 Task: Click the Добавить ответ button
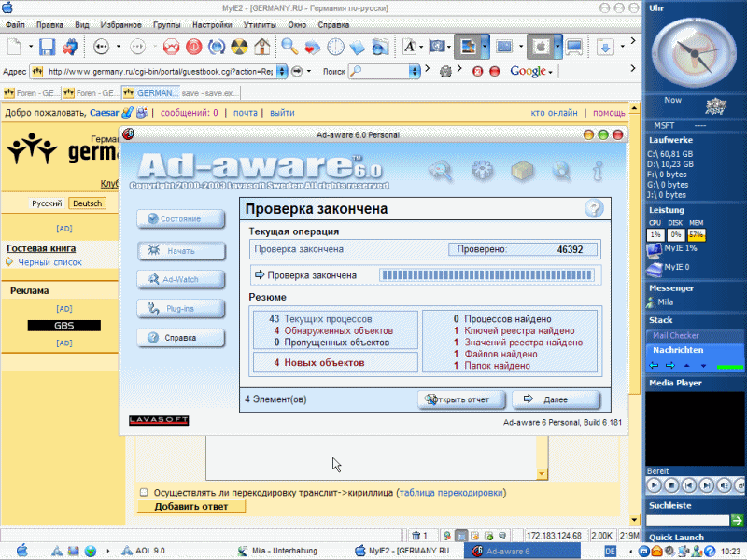(x=191, y=506)
